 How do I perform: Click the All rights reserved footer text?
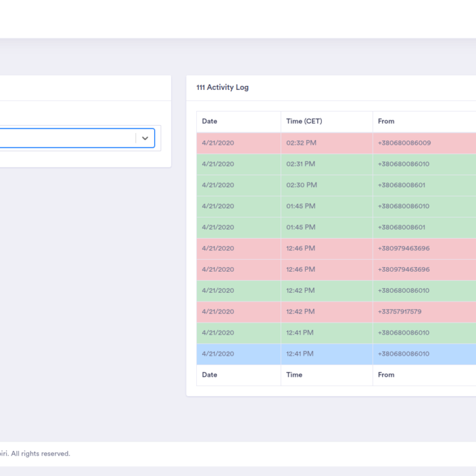point(40,454)
